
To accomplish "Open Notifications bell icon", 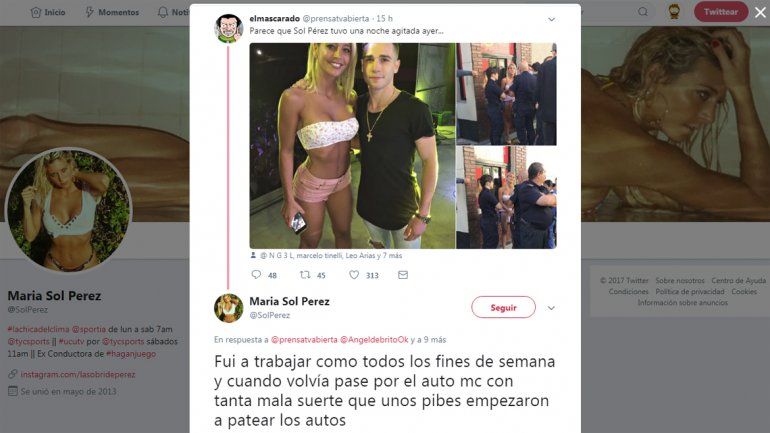I will [163, 12].
